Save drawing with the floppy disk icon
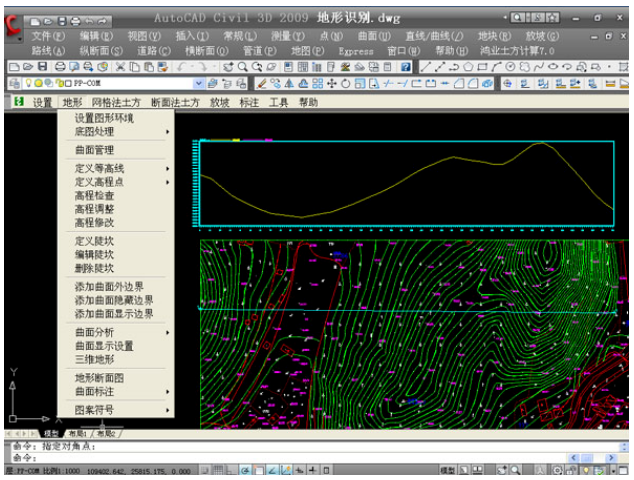The width and height of the screenshot is (634, 480). coord(42,67)
